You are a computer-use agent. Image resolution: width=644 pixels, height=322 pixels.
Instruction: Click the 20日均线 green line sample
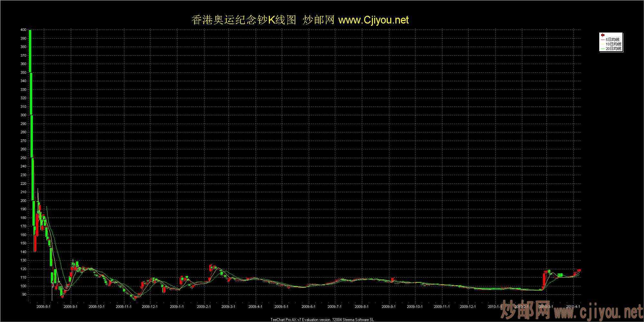tap(602, 49)
